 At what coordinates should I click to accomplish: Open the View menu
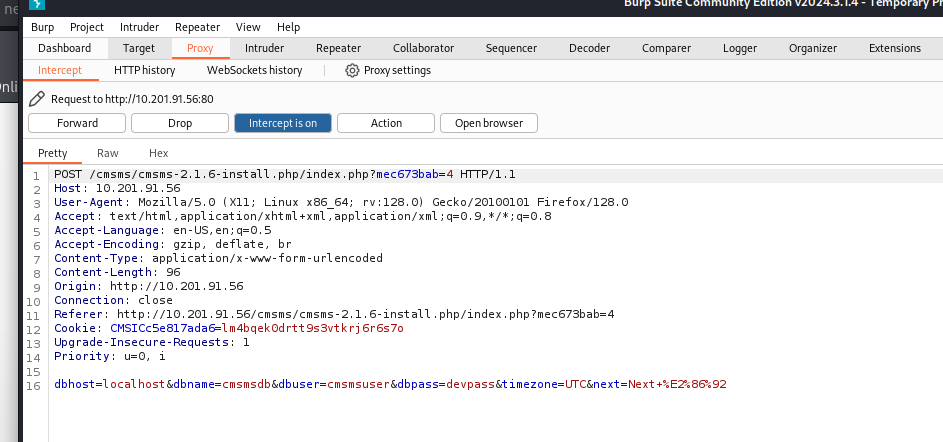coord(248,27)
